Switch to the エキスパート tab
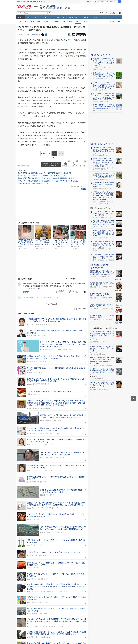The width and height of the screenshot is (138, 644). click(48, 17)
